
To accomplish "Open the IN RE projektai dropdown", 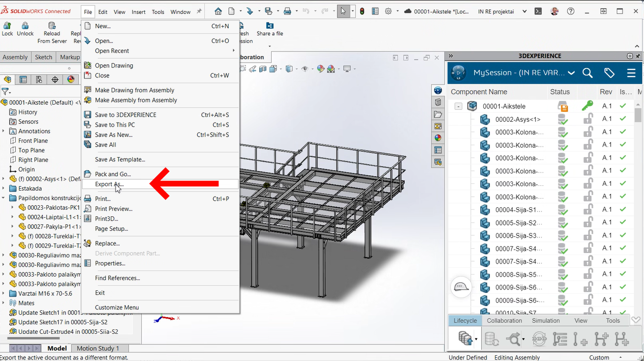I will click(525, 11).
